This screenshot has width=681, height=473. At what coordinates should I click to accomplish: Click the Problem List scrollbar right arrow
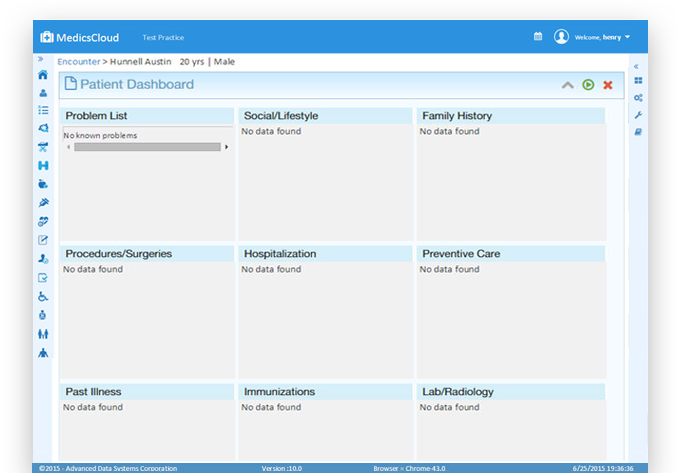226,147
